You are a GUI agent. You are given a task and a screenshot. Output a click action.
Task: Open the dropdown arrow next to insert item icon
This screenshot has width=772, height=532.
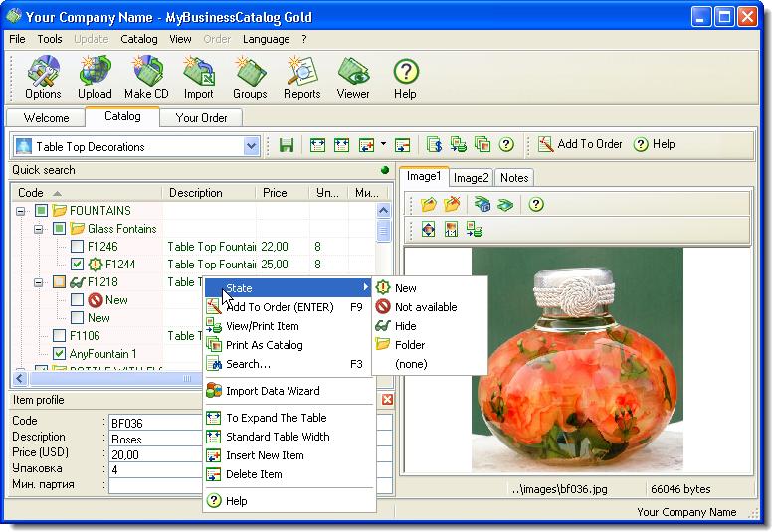pos(383,145)
